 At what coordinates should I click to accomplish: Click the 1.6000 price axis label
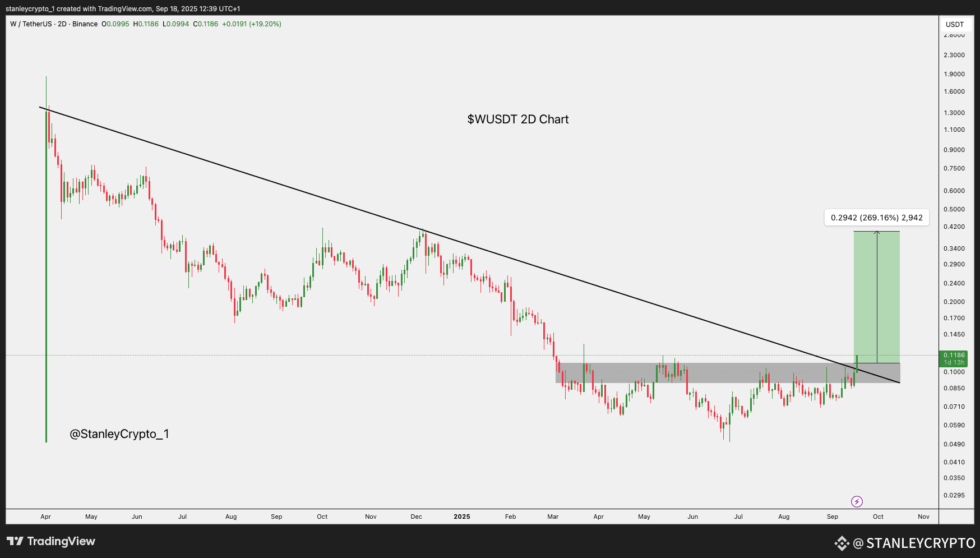(x=954, y=91)
